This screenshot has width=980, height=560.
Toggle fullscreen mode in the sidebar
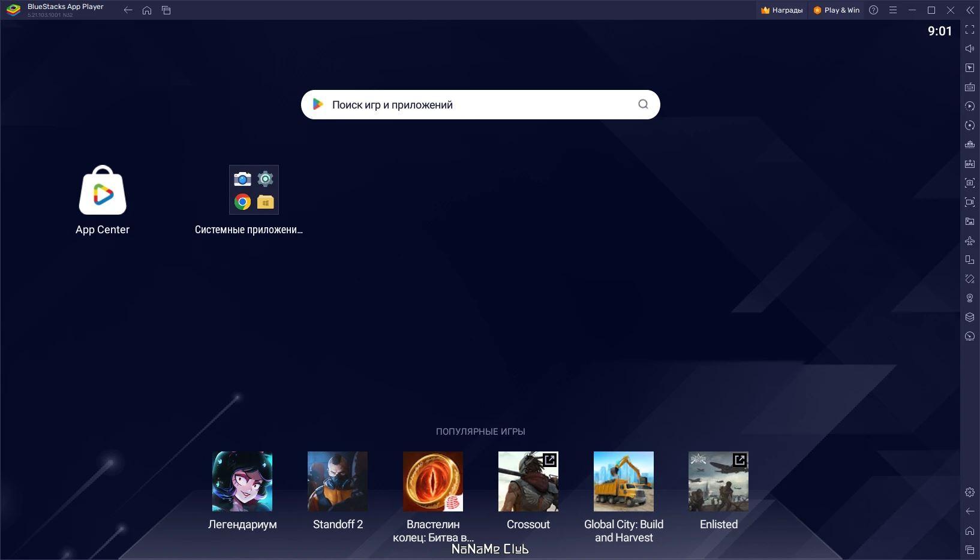(x=969, y=29)
